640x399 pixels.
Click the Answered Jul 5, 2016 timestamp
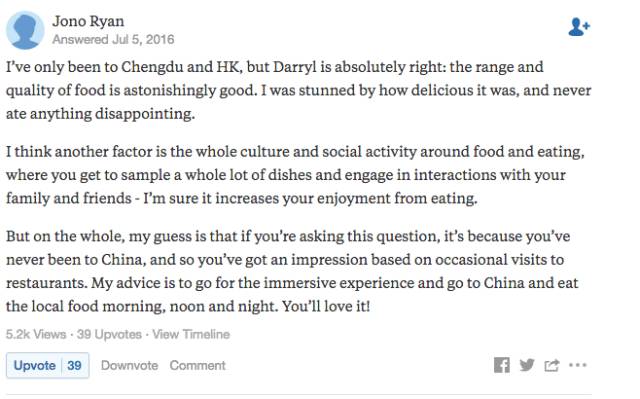[x=113, y=40]
